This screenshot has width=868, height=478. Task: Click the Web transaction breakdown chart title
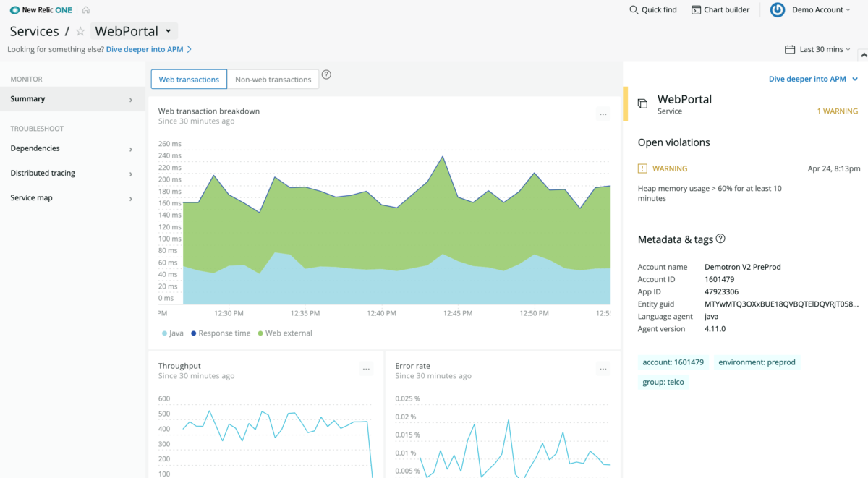(209, 111)
